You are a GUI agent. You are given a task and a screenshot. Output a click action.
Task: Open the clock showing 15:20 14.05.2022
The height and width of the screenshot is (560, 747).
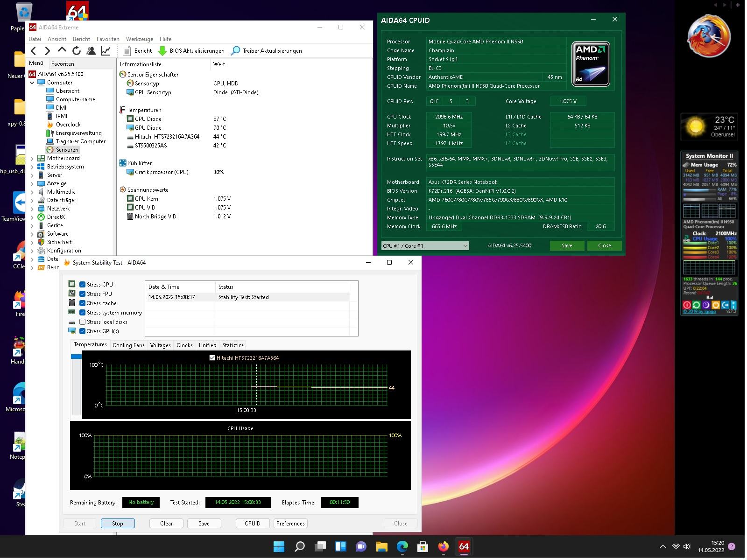coord(711,546)
